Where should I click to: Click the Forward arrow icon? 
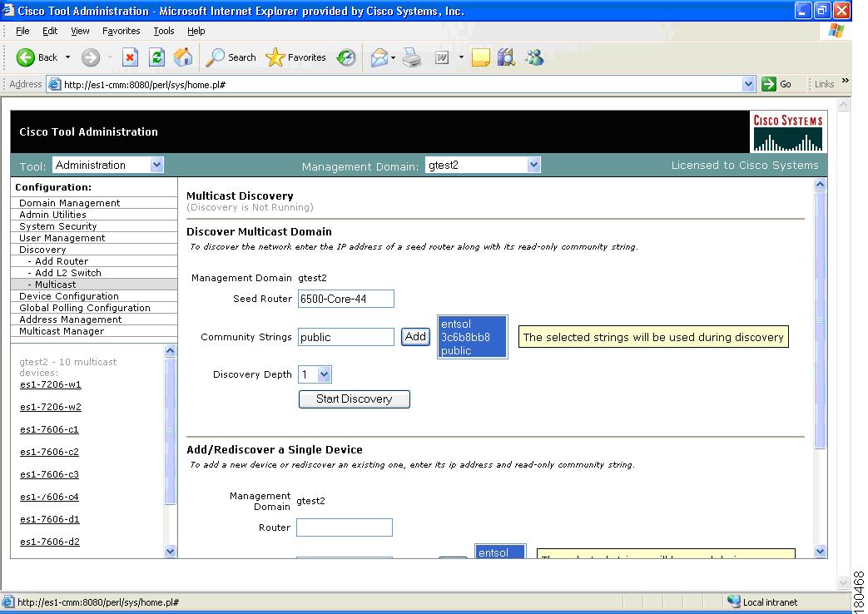tap(91, 57)
